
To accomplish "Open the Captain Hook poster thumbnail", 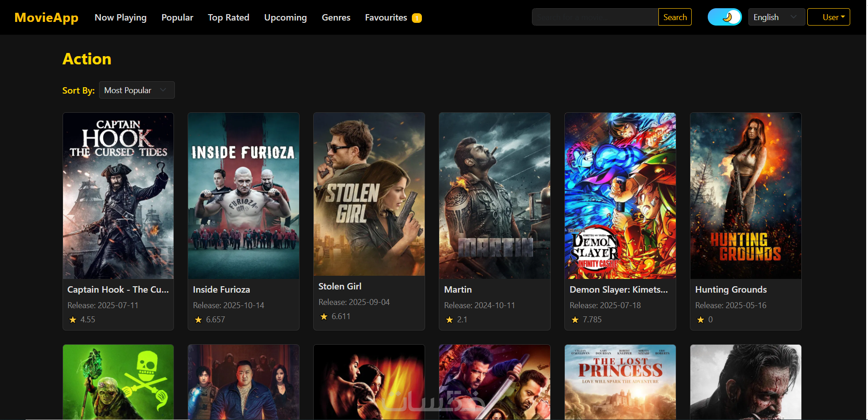I will click(118, 196).
